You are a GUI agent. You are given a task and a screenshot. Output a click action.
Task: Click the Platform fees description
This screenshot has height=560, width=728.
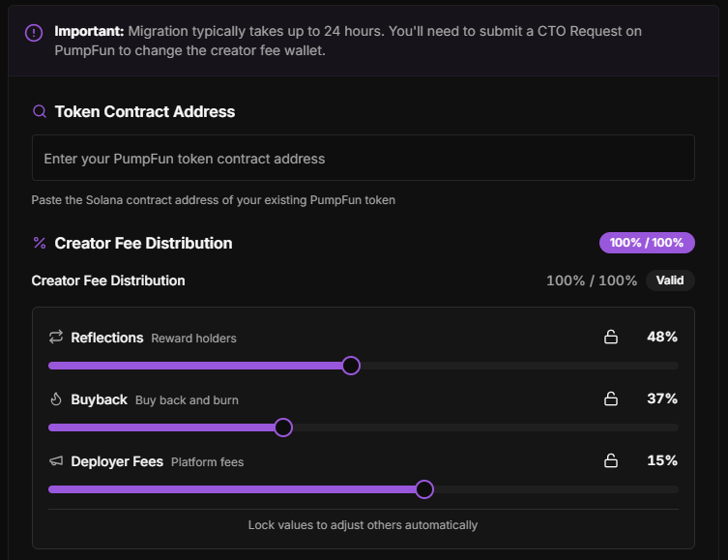click(x=207, y=462)
